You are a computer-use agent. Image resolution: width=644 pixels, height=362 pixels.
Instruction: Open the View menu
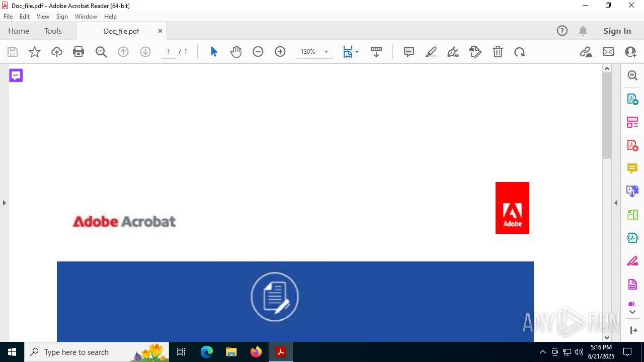click(x=43, y=17)
